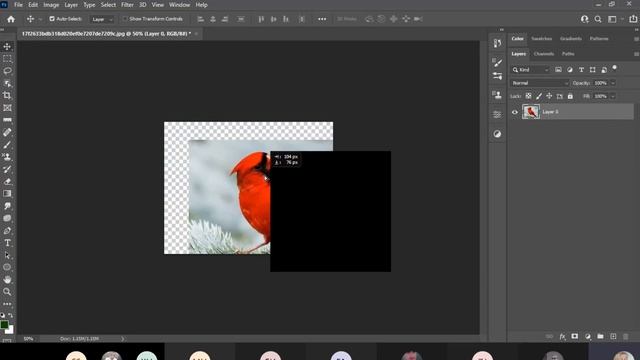640x360 pixels.
Task: Select the Clone Stamp tool
Action: 7,157
